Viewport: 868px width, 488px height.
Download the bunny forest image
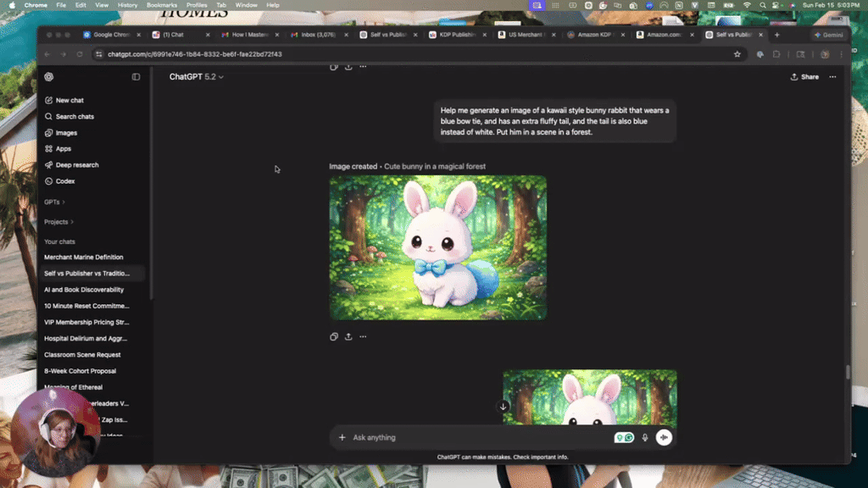348,336
